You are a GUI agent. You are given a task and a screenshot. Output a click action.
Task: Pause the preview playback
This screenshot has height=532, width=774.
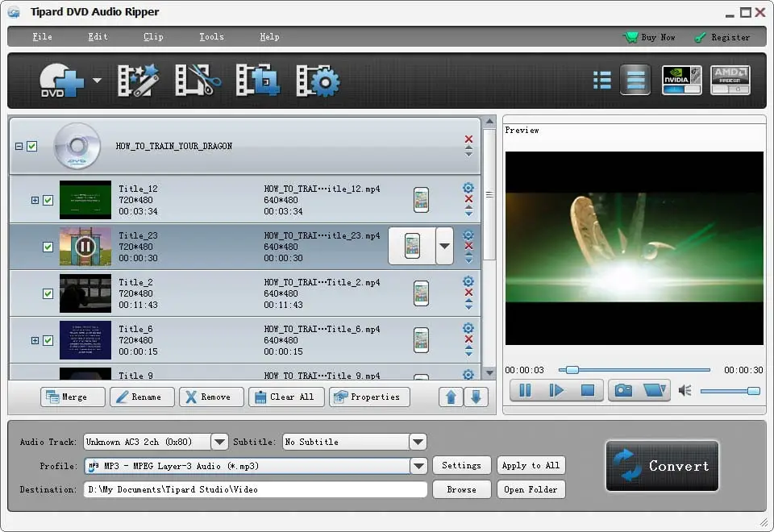(525, 391)
